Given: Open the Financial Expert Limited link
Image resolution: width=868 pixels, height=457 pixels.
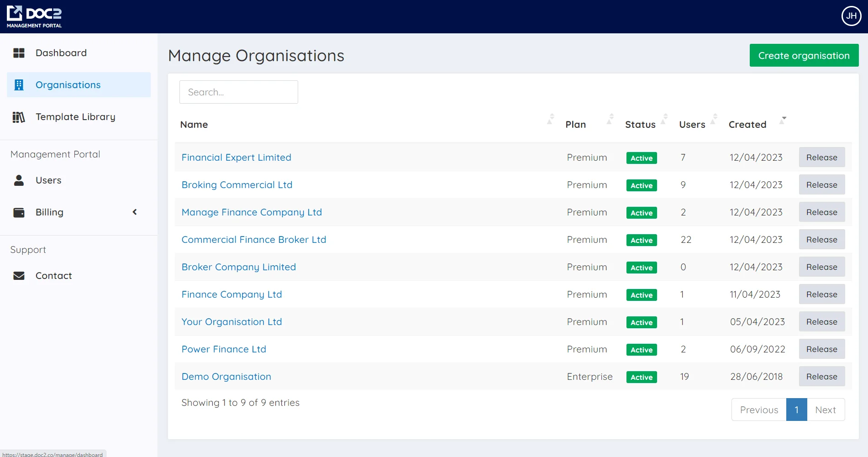Looking at the screenshot, I should [x=236, y=158].
